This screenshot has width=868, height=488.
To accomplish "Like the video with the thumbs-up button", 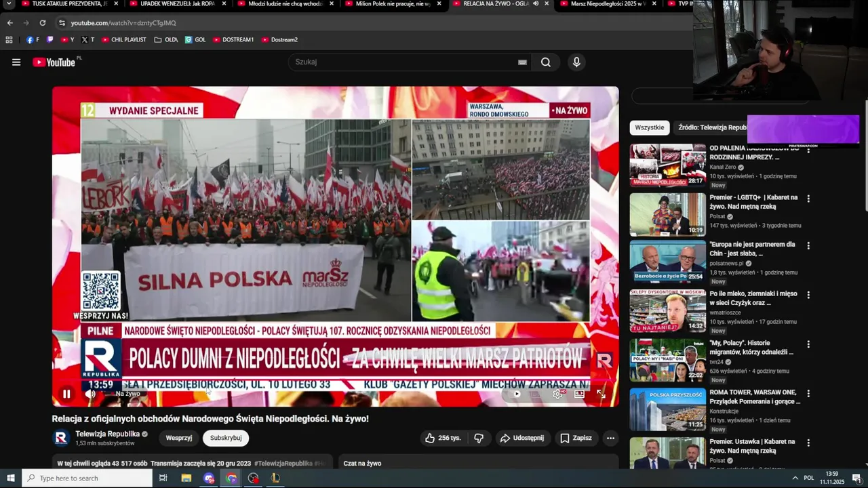I will [443, 438].
